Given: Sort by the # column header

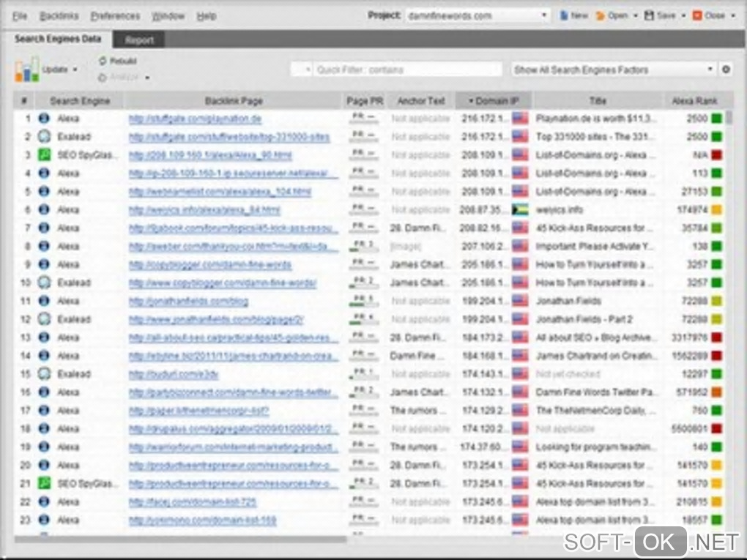Looking at the screenshot, I should tap(24, 101).
